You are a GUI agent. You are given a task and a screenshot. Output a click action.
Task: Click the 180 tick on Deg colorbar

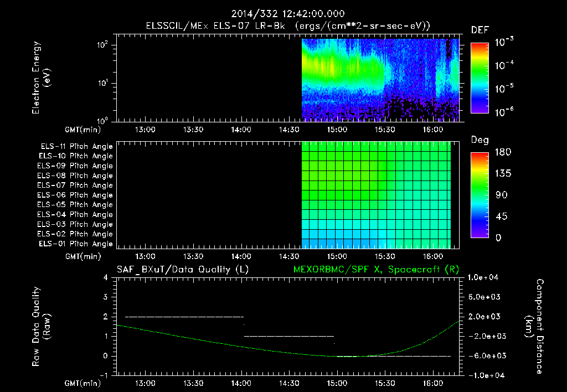pos(503,152)
